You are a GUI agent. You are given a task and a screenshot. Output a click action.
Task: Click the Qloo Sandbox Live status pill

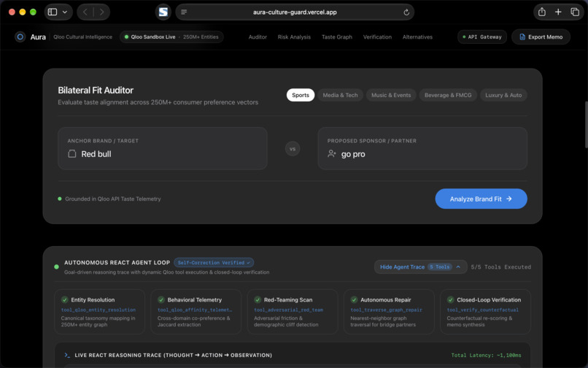171,37
